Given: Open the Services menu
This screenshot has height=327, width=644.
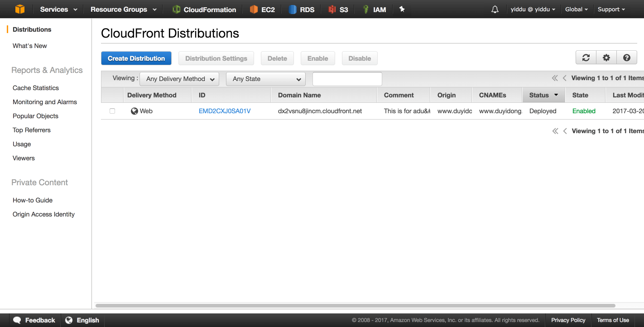Looking at the screenshot, I should [x=59, y=10].
